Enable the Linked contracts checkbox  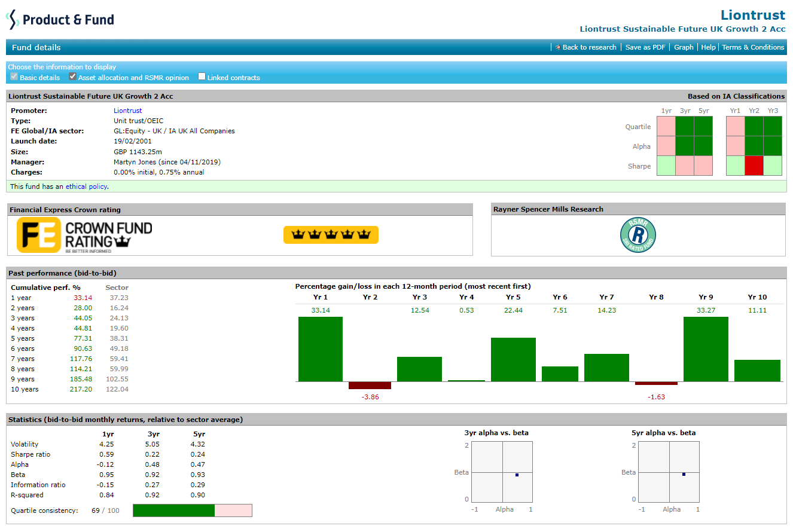(x=202, y=77)
